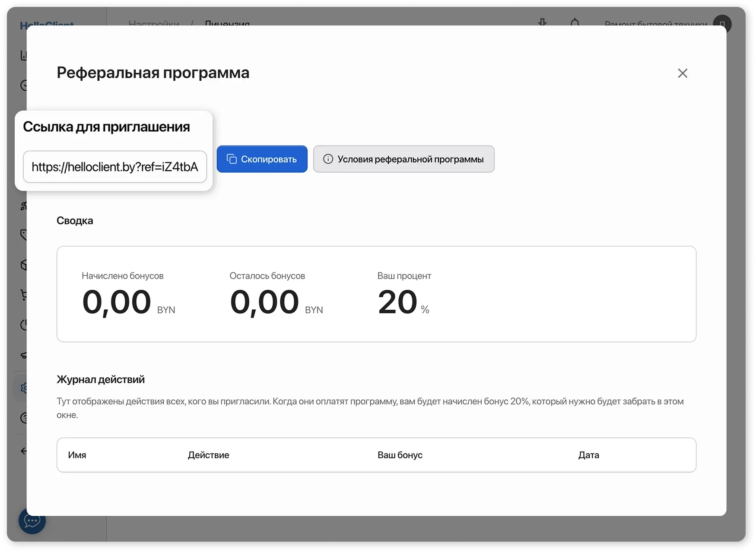Collapse sidebar with the left arrow
This screenshot has height=552, width=756.
23,451
